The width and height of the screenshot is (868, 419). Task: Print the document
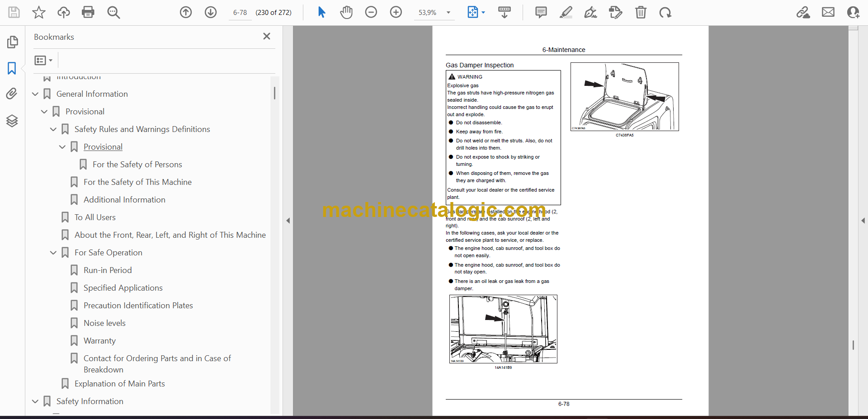(88, 12)
